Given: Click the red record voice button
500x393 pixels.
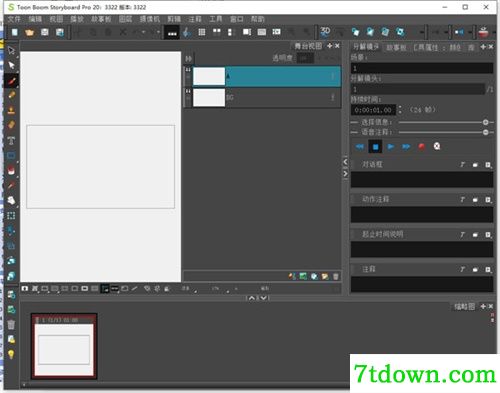Looking at the screenshot, I should pyautogui.click(x=421, y=146).
